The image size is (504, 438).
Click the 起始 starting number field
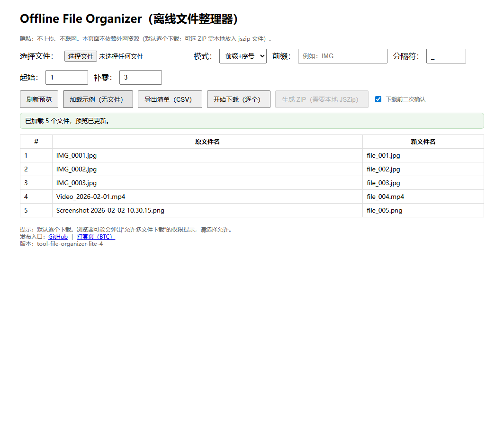(66, 77)
